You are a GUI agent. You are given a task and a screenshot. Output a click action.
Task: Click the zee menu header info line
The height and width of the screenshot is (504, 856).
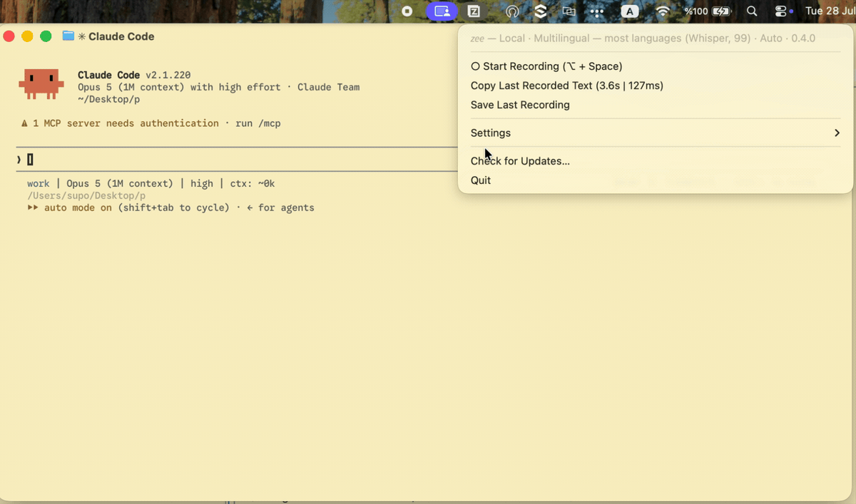643,38
